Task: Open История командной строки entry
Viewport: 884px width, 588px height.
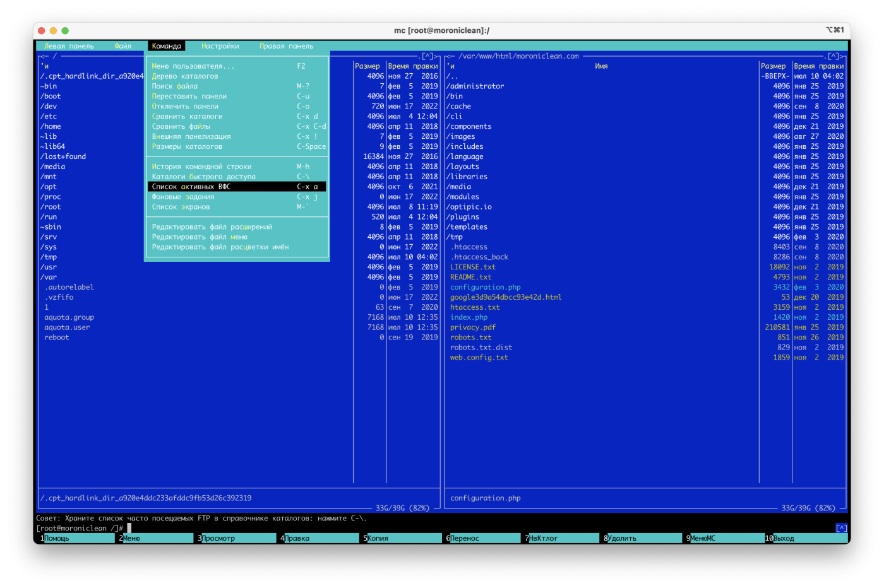Action: click(237, 167)
